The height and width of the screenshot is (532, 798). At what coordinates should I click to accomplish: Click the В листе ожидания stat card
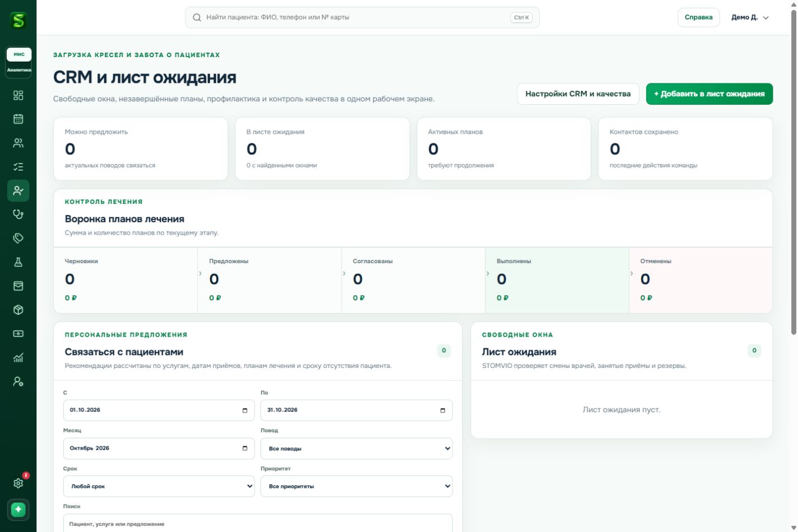coord(323,148)
